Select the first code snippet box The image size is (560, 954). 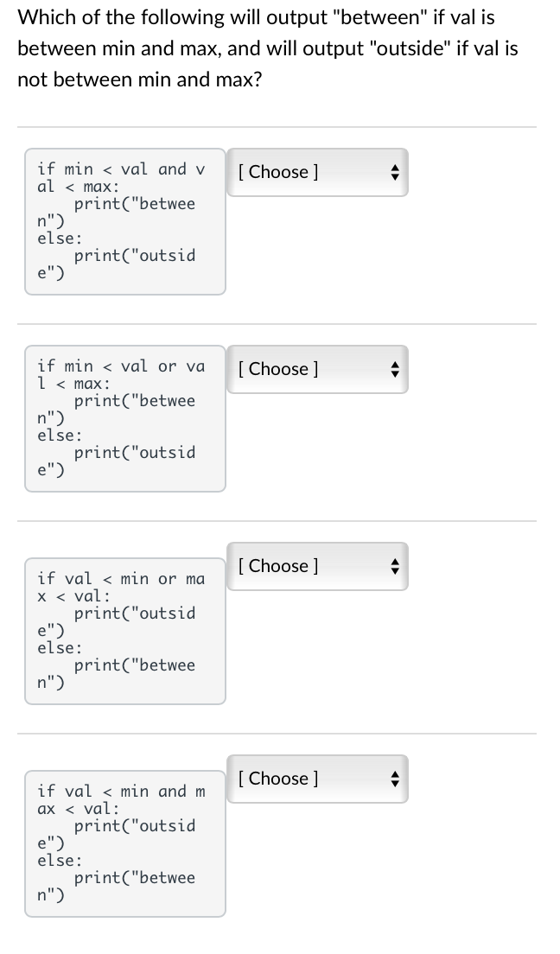click(124, 221)
